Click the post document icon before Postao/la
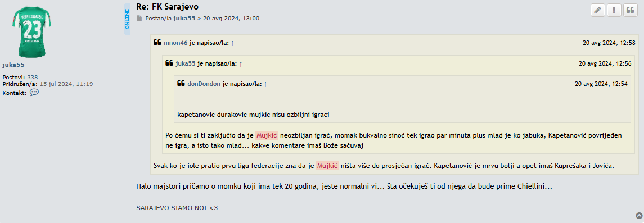The width and height of the screenshot is (644, 223). pyautogui.click(x=139, y=19)
